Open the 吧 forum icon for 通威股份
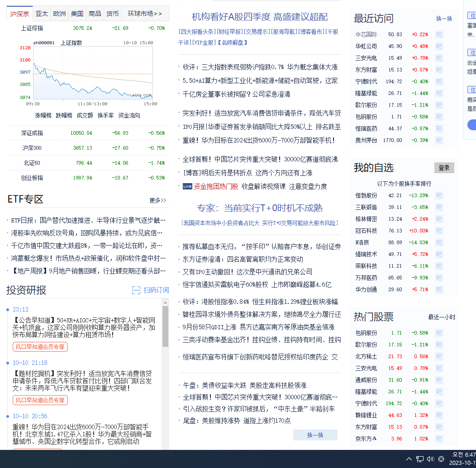This screenshot has width=476, height=468. [438, 380]
